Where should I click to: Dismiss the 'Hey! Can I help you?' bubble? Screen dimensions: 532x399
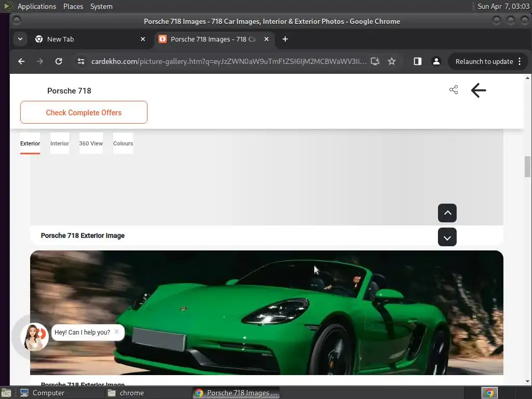(x=116, y=331)
